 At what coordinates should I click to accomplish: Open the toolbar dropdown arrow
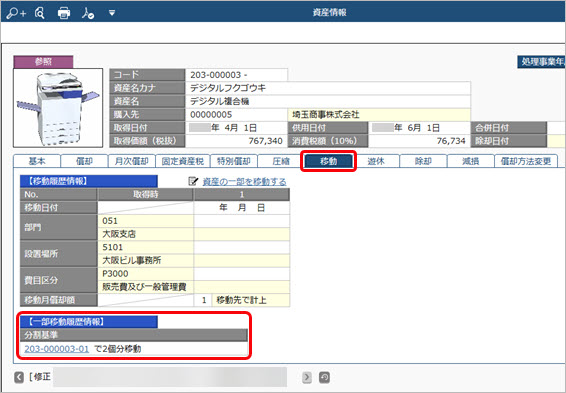tap(112, 13)
